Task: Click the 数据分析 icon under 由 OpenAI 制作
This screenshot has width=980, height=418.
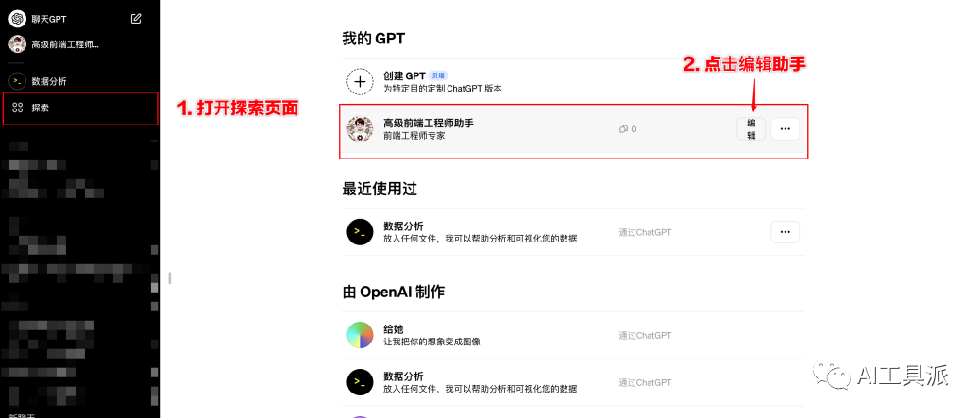Action: (360, 382)
